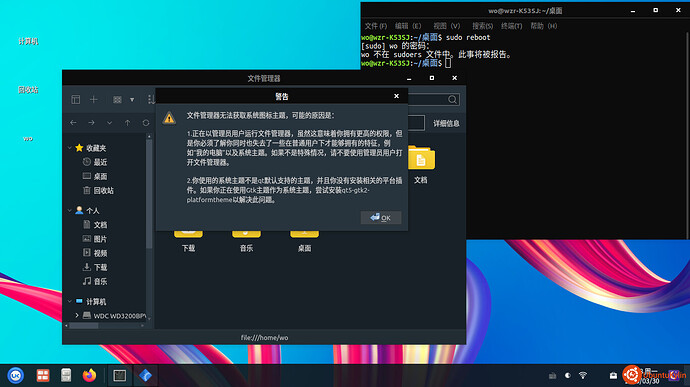The width and height of the screenshot is (690, 387).
Task: Open navigation history dropdown chevron
Action: [x=109, y=123]
